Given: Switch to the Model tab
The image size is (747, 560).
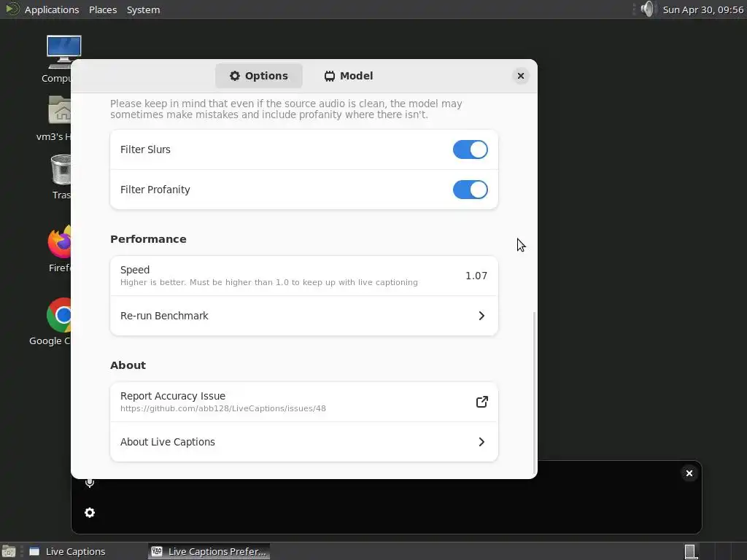Looking at the screenshot, I should pyautogui.click(x=349, y=76).
